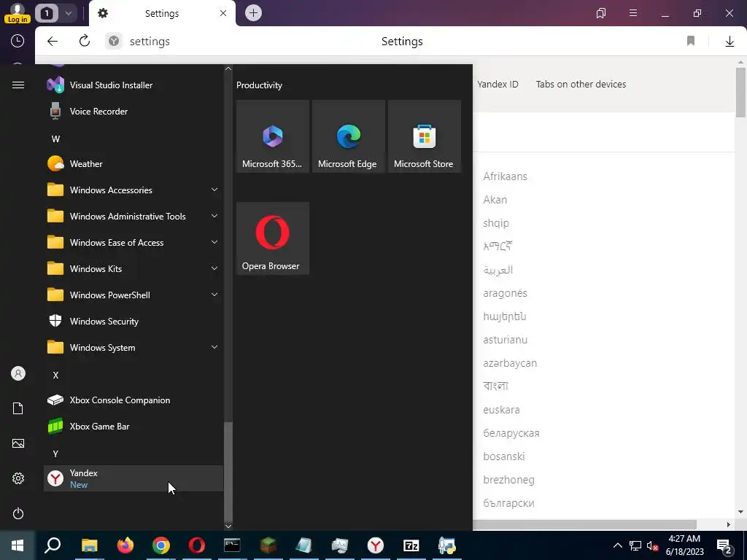The width and height of the screenshot is (747, 560).
Task: Open Windows Security from app list
Action: (133, 322)
